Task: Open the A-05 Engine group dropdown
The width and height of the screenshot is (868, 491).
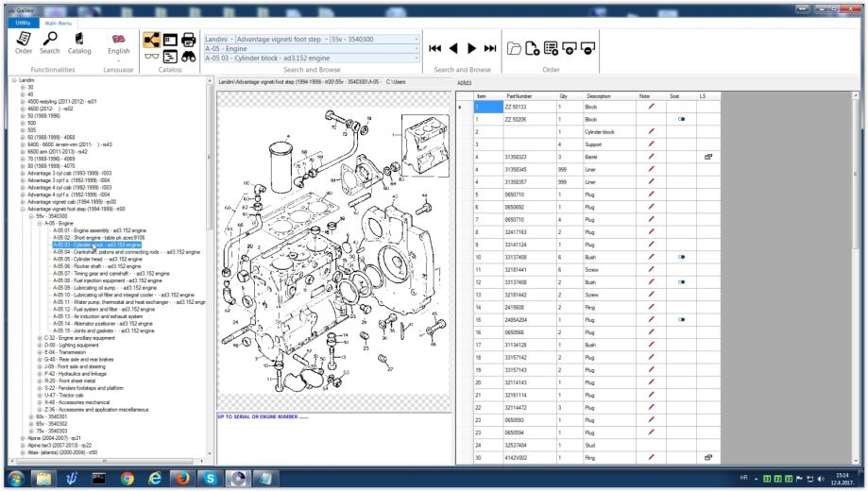Action: tap(417, 49)
